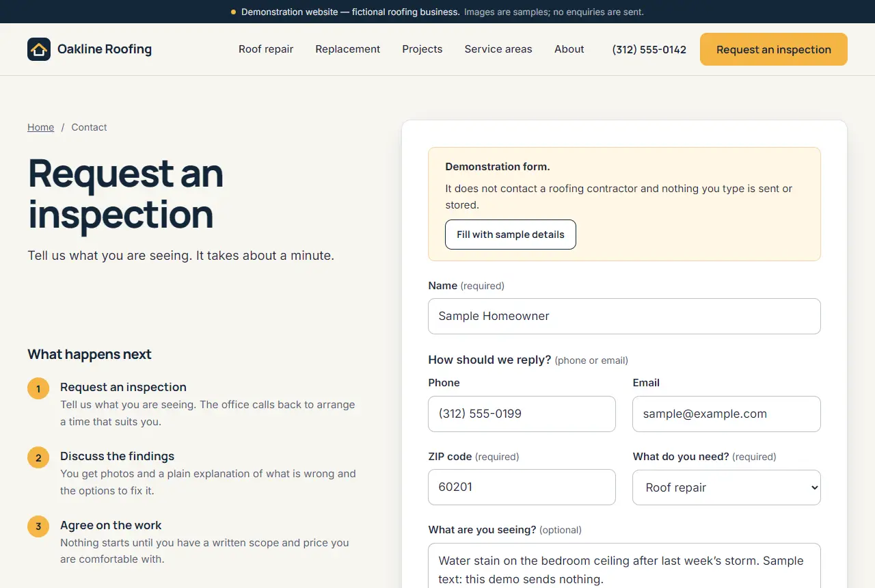Open the What do you need dropdown
The width and height of the screenshot is (875, 588).
click(x=727, y=487)
